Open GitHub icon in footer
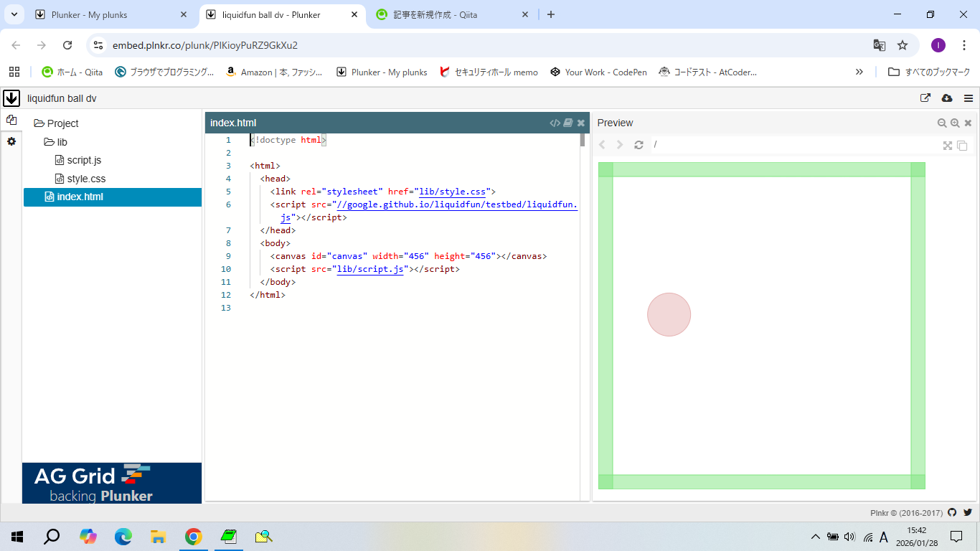 (952, 512)
